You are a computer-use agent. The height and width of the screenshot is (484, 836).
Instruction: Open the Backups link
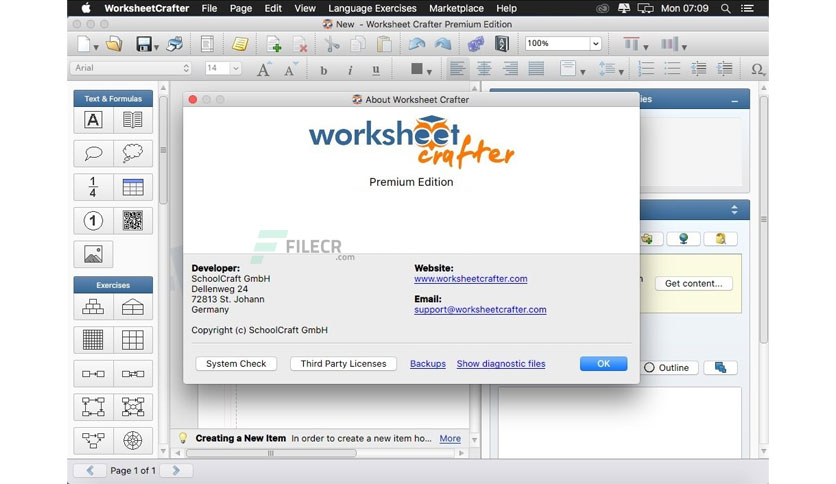428,364
